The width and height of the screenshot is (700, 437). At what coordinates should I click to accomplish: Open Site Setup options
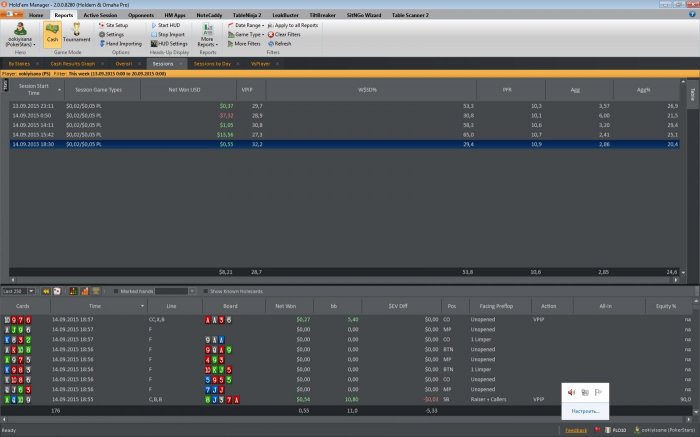point(113,25)
